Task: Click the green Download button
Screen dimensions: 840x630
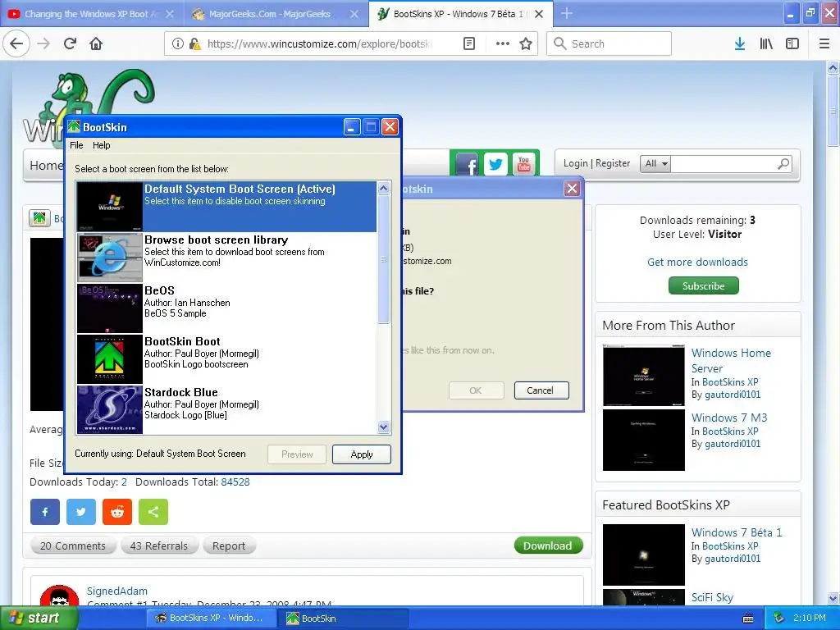Action: tap(548, 546)
